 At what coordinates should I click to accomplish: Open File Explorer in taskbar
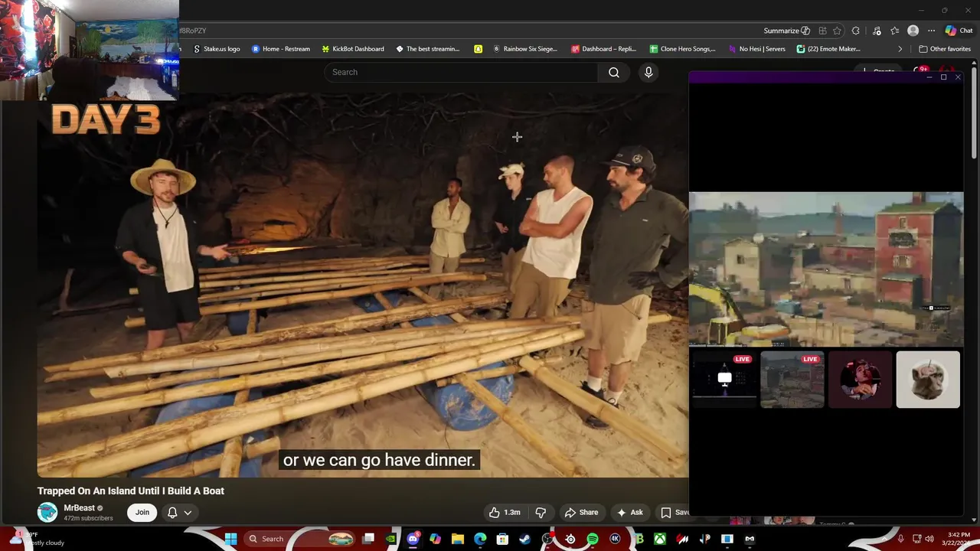[458, 539]
